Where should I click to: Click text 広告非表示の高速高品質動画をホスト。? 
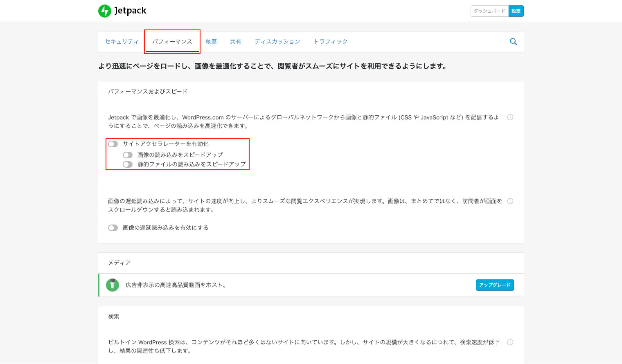click(x=176, y=285)
